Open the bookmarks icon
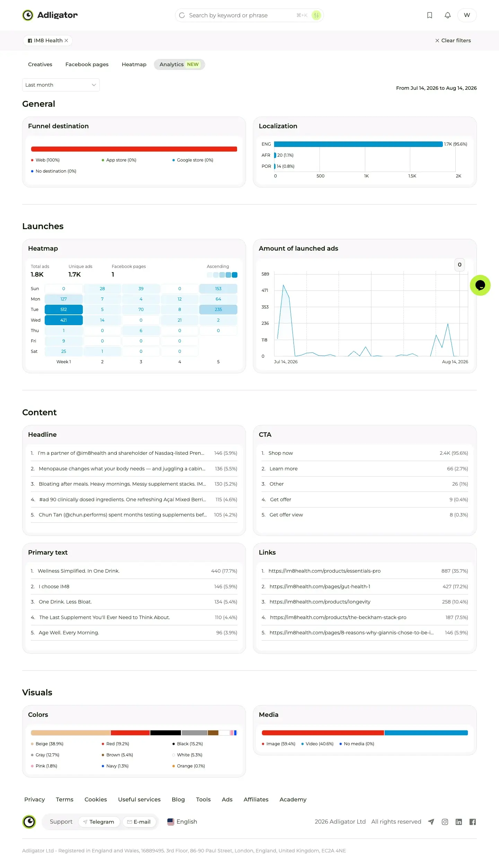This screenshot has width=499, height=868. coord(430,15)
